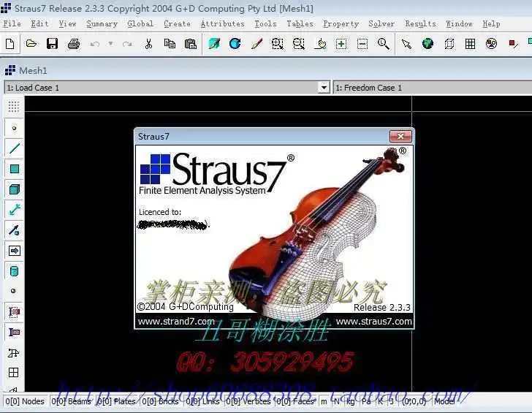Open the Tables menu
This screenshot has height=413, width=532.
(300, 23)
